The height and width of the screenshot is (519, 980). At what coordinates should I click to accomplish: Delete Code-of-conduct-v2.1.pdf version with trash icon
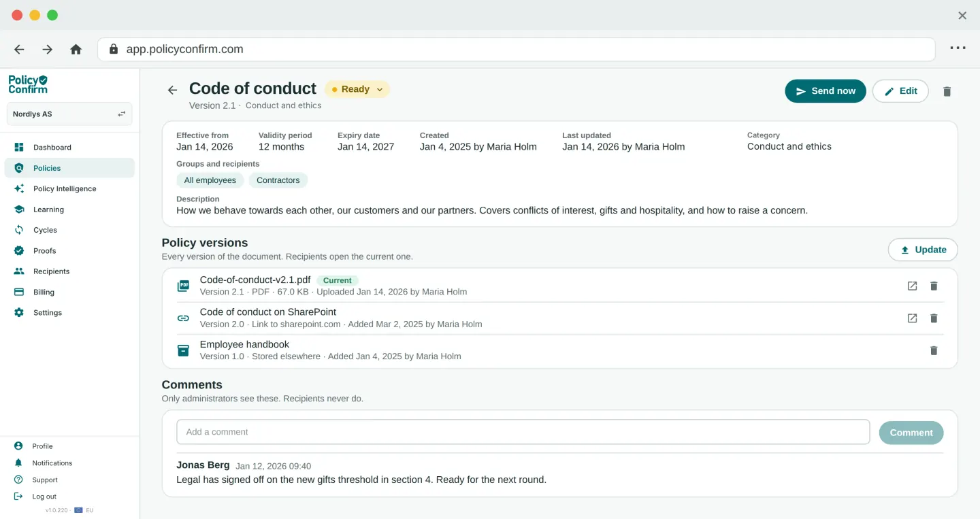pyautogui.click(x=934, y=286)
